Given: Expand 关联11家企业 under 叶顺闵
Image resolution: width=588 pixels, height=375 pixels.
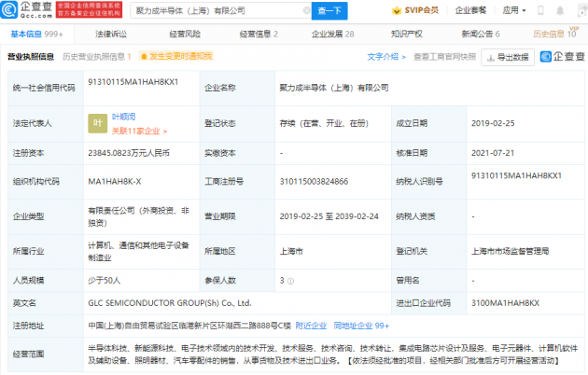Looking at the screenshot, I should click(137, 129).
